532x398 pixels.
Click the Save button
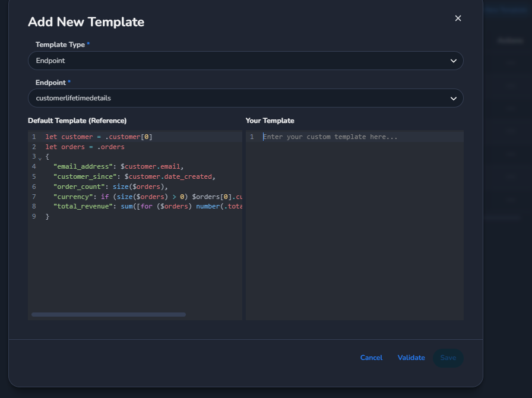point(448,358)
